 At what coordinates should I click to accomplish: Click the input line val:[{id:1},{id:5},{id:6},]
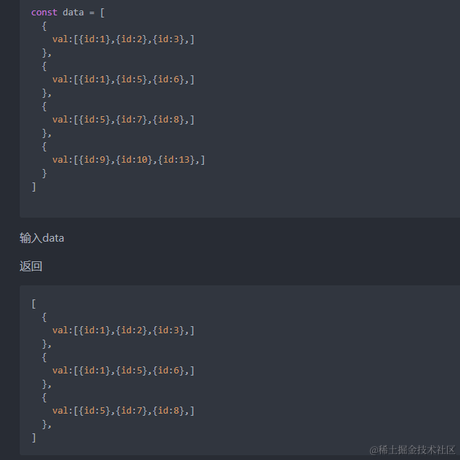pos(123,79)
